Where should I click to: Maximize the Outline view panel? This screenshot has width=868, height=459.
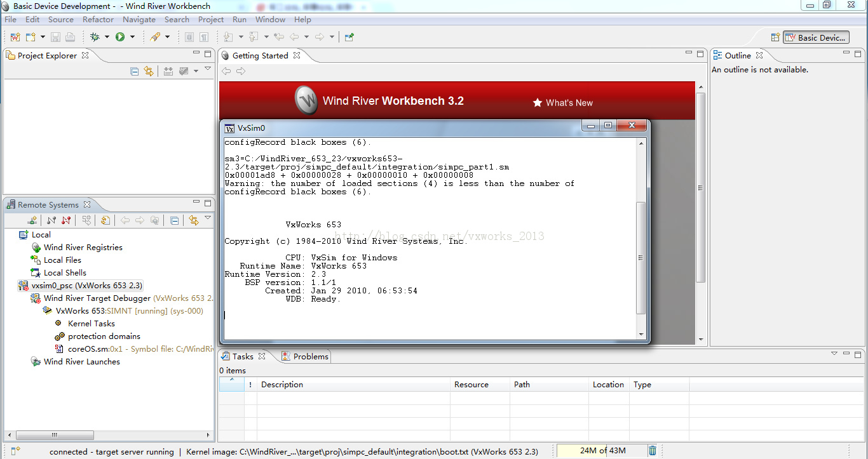[x=858, y=54]
